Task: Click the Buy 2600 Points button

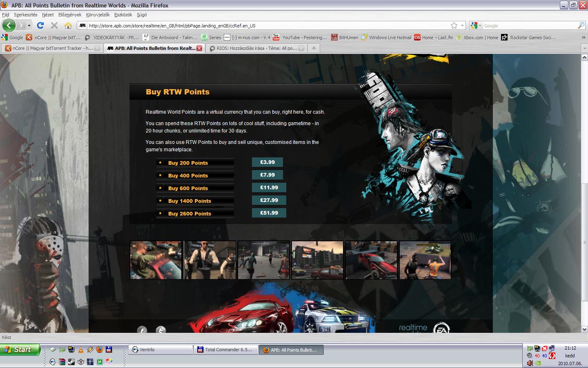Action: click(x=195, y=213)
